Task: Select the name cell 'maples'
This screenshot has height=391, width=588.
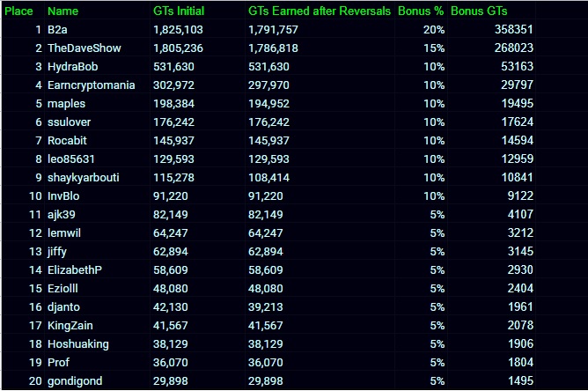Action: [x=66, y=104]
